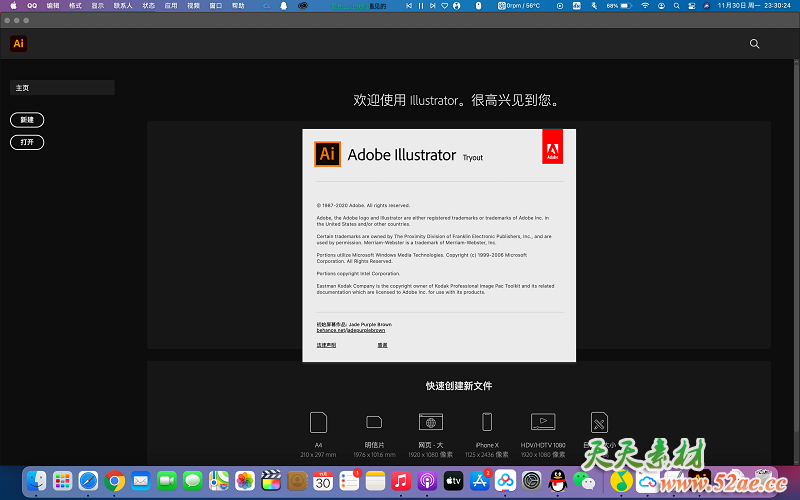This screenshot has height=500, width=800.
Task: Open Maps from the Dock
Action: (218, 481)
